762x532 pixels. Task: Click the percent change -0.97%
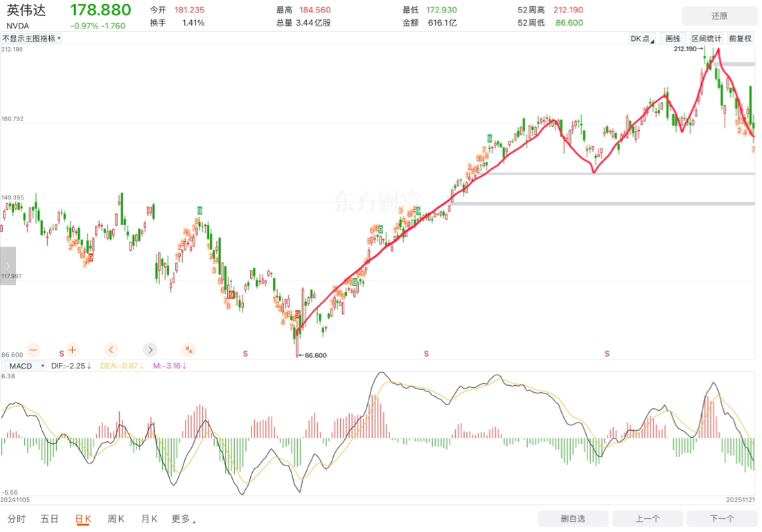84,26
